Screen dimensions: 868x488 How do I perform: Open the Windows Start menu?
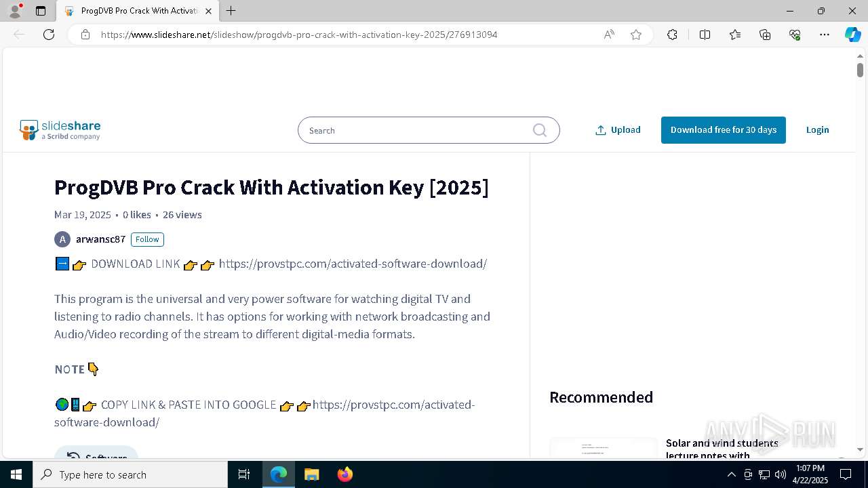pos(16,474)
